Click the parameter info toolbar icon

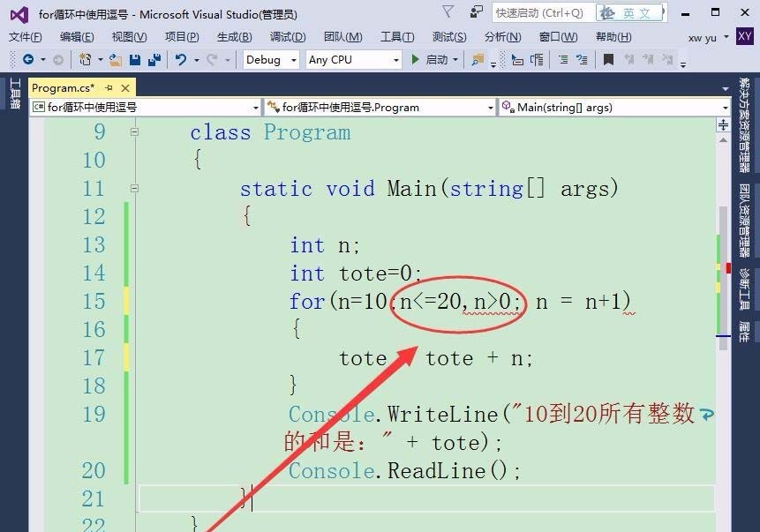[537, 60]
